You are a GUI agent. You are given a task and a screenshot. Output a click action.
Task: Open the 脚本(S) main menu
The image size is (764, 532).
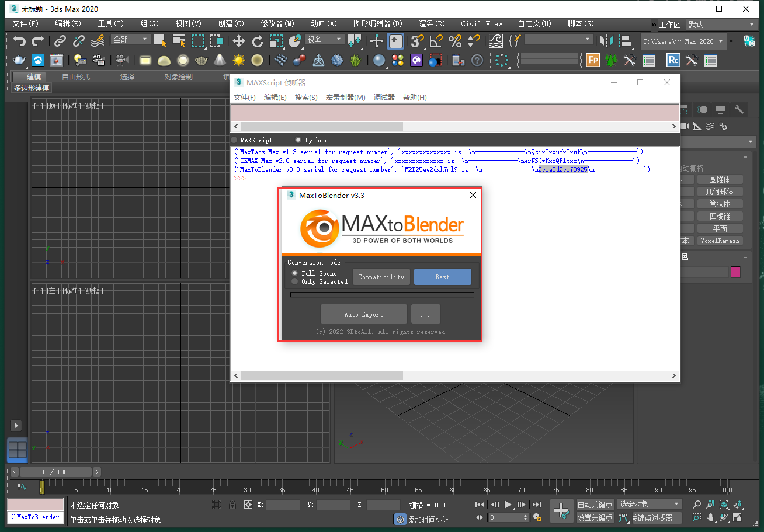tap(581, 24)
